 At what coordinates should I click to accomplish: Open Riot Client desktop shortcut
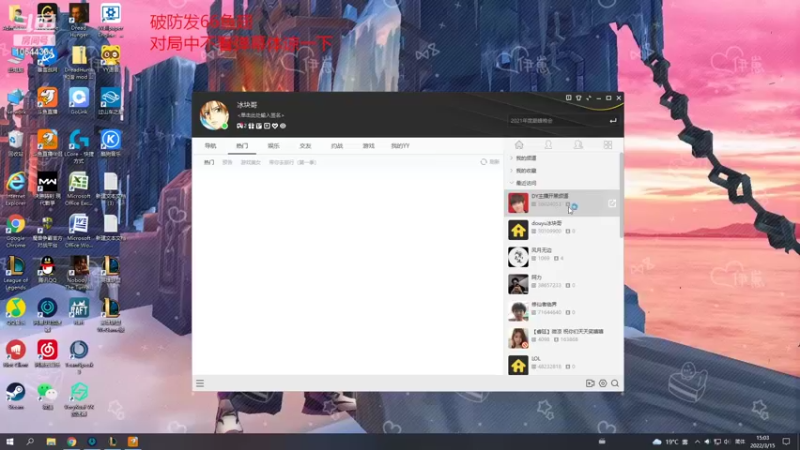(x=16, y=354)
